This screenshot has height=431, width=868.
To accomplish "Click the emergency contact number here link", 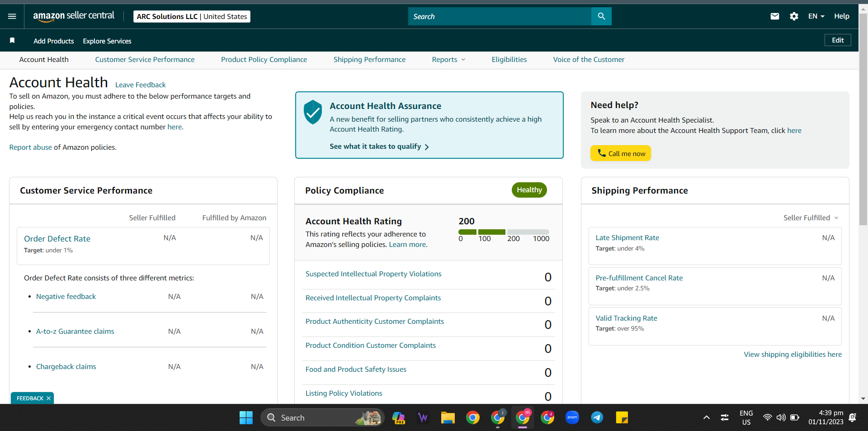I will tap(175, 127).
